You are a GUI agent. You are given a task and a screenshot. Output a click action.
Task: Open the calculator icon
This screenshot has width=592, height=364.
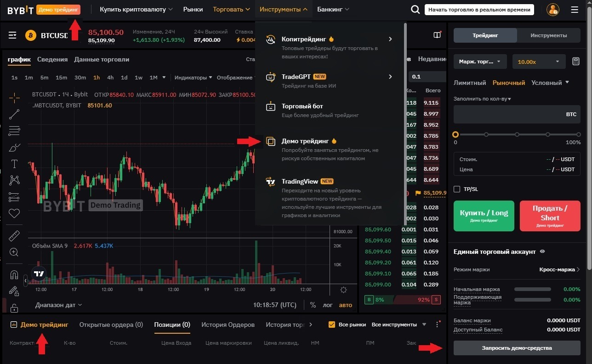[x=575, y=62]
